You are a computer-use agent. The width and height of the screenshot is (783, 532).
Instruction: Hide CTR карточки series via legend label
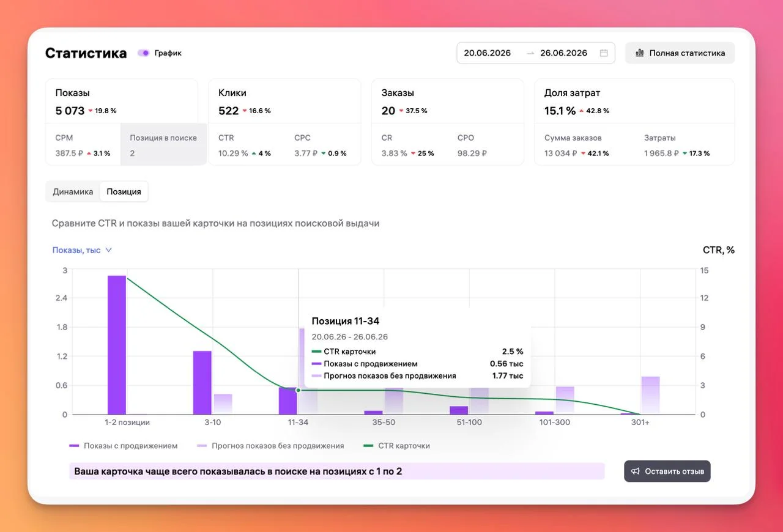404,446
